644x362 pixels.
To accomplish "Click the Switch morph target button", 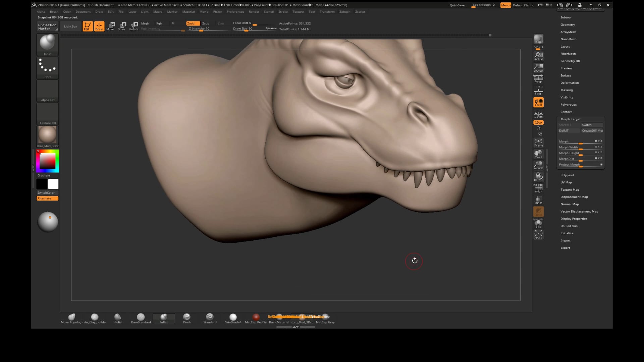I will (592, 125).
